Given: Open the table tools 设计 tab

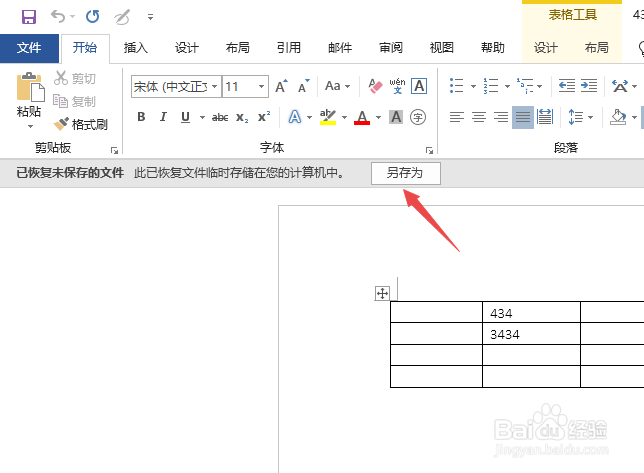Looking at the screenshot, I should (x=545, y=48).
